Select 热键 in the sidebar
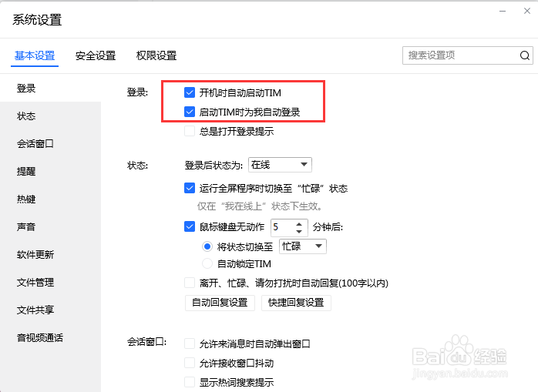This screenshot has width=538, height=392. point(50,199)
